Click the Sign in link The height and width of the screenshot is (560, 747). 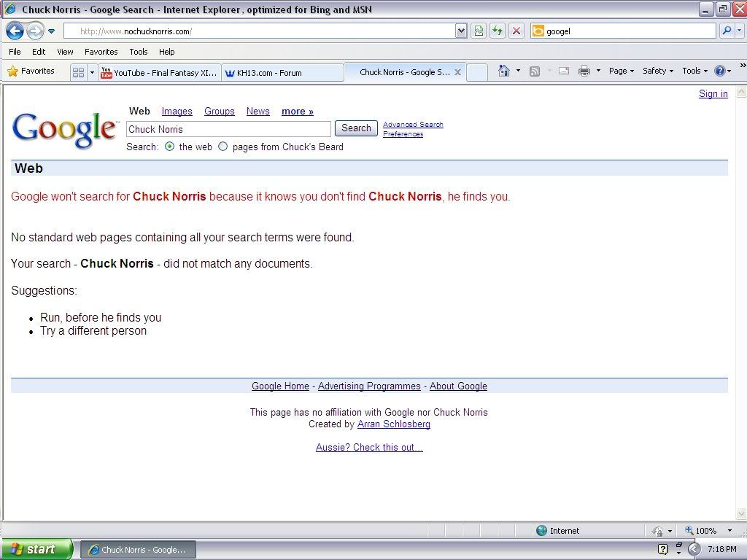coord(713,94)
